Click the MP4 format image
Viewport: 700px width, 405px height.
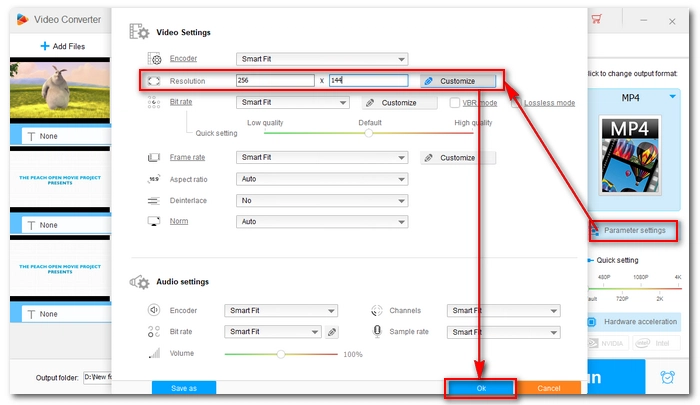click(630, 155)
